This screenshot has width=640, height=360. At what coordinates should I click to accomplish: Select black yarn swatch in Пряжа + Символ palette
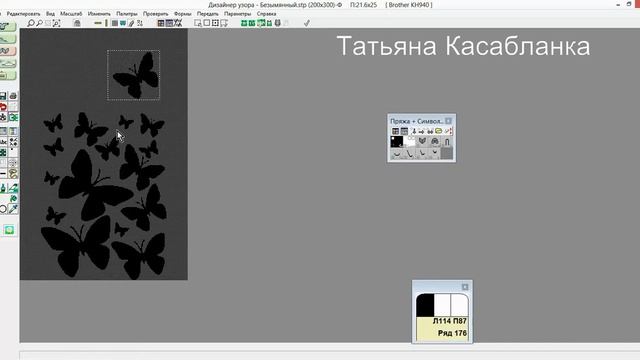pos(397,141)
